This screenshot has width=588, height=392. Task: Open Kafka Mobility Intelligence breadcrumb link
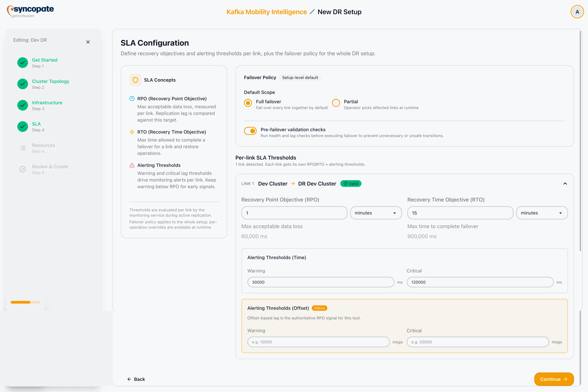coord(266,12)
